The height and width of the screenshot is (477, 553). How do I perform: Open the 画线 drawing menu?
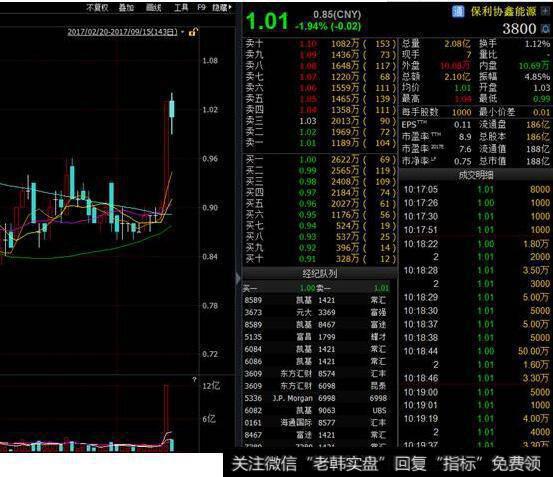pyautogui.click(x=153, y=7)
